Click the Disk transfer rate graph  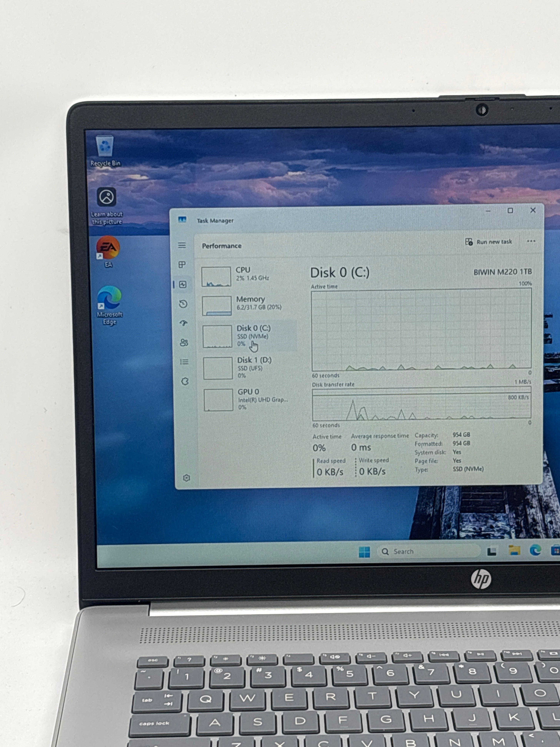(422, 404)
